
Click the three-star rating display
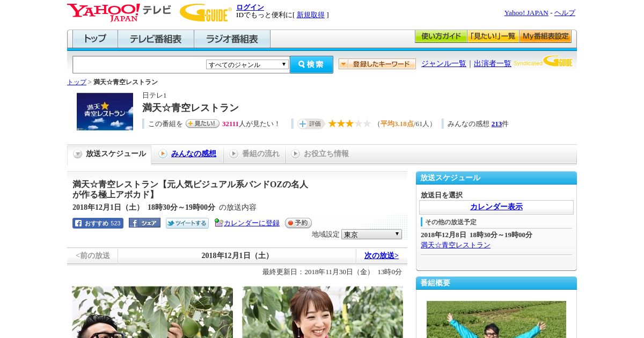(349, 124)
